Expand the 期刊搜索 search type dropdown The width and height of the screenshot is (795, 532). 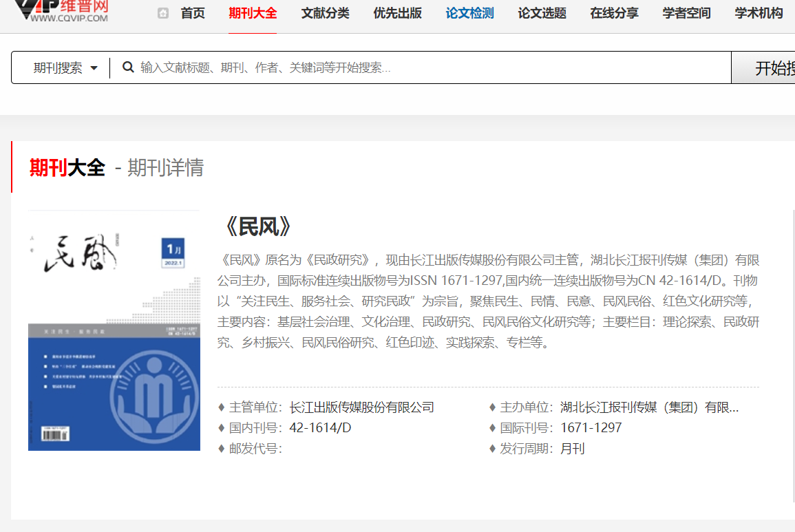(x=65, y=67)
